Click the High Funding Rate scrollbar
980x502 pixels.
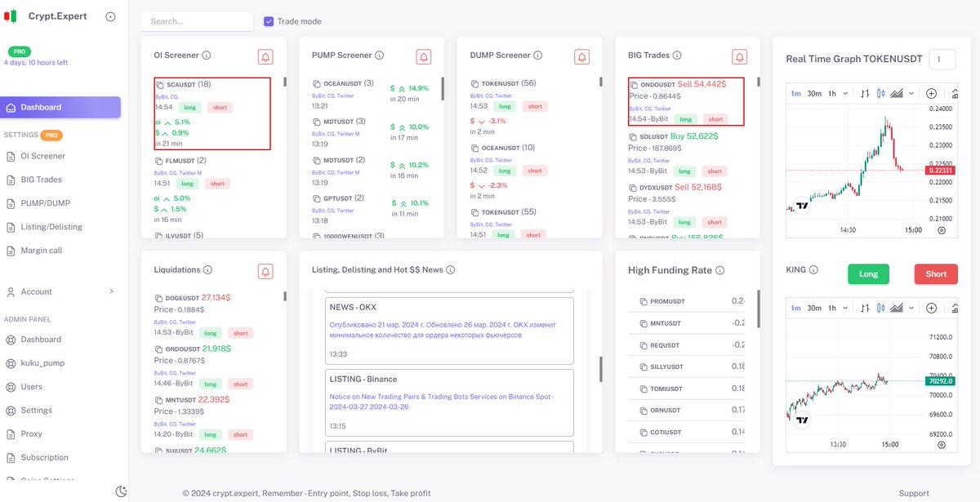pos(759,308)
